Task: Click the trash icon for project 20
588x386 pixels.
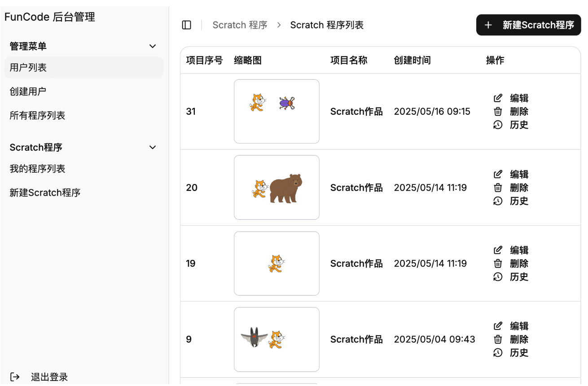Action: click(498, 188)
